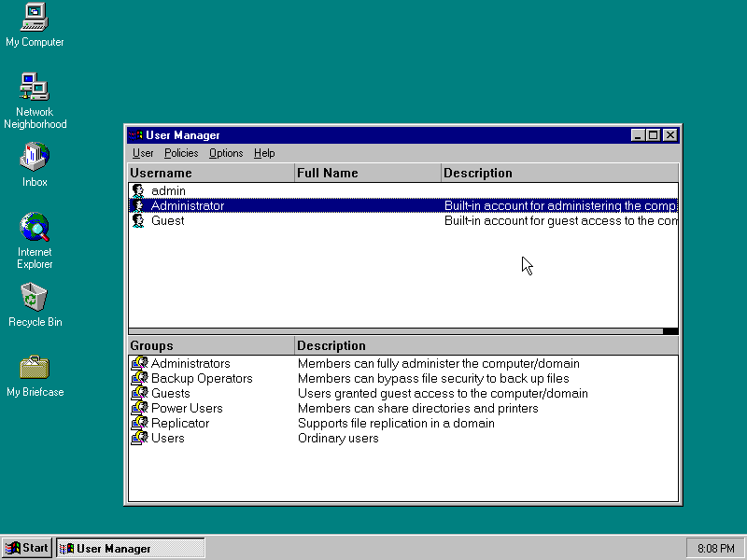This screenshot has width=747, height=560.
Task: Open the Policies menu
Action: pyautogui.click(x=181, y=153)
